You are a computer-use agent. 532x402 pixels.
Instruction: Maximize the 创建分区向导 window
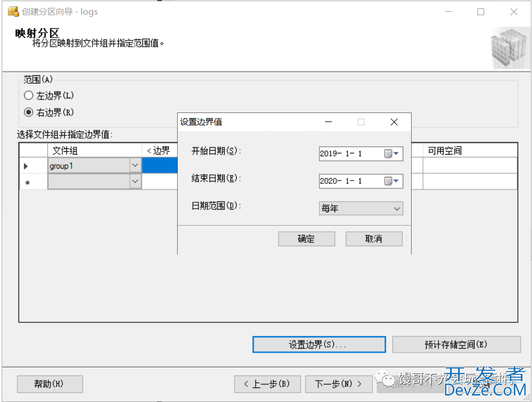tap(481, 12)
